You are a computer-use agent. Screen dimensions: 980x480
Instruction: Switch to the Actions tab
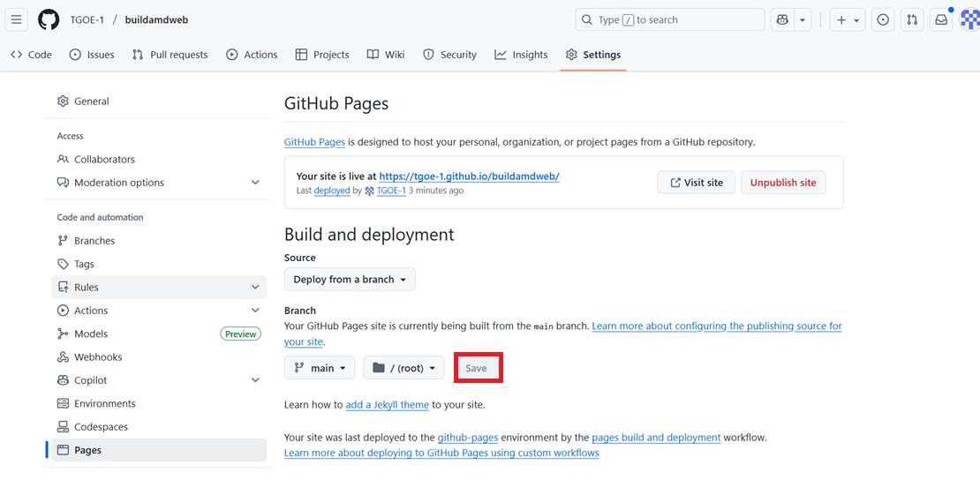pyautogui.click(x=252, y=55)
